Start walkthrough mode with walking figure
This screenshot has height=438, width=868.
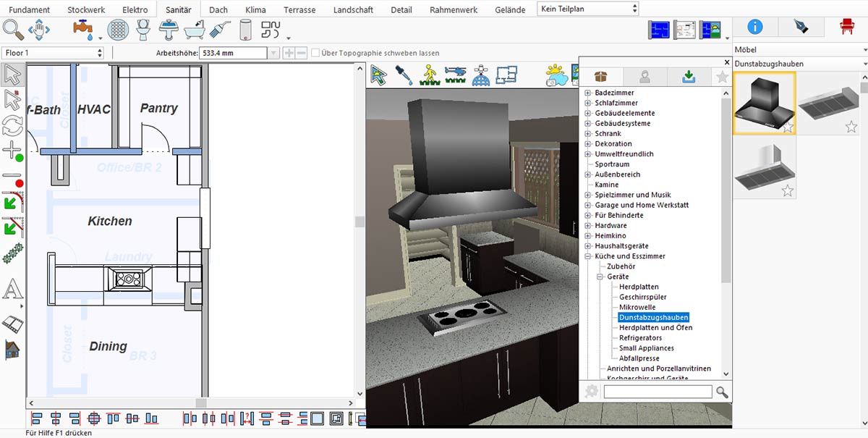coord(430,75)
